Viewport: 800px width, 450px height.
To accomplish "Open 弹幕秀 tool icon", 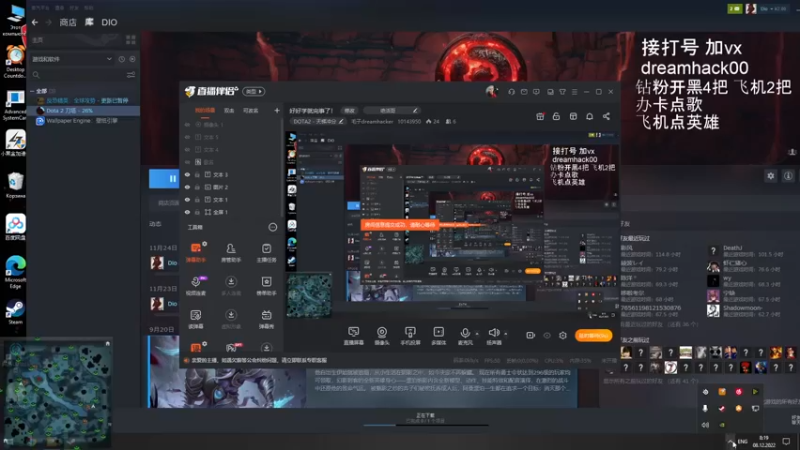I will (266, 319).
